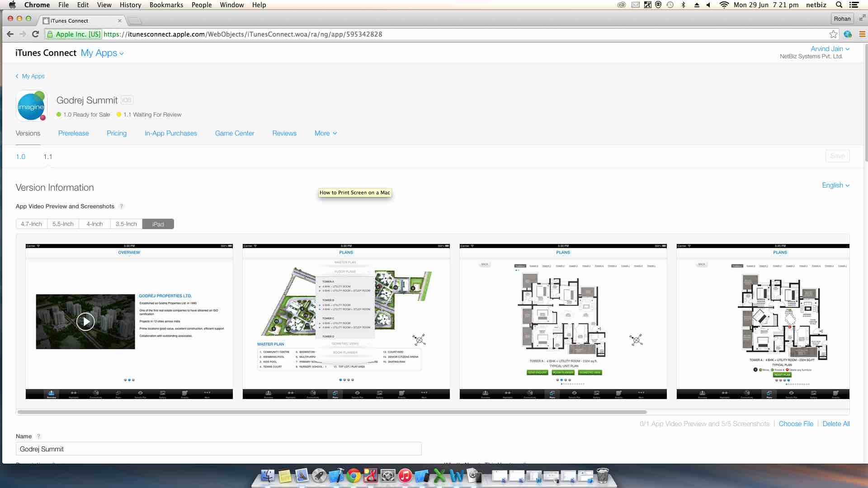Click help icon next to App Video Preview

(x=121, y=206)
